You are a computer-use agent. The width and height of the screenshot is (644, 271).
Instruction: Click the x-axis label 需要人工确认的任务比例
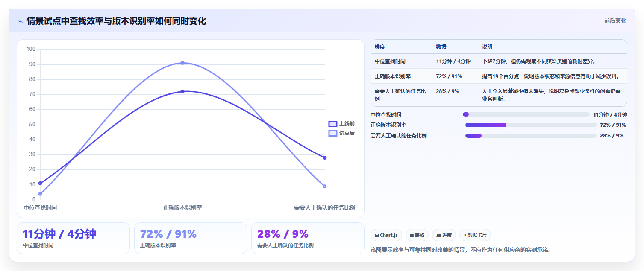point(324,207)
